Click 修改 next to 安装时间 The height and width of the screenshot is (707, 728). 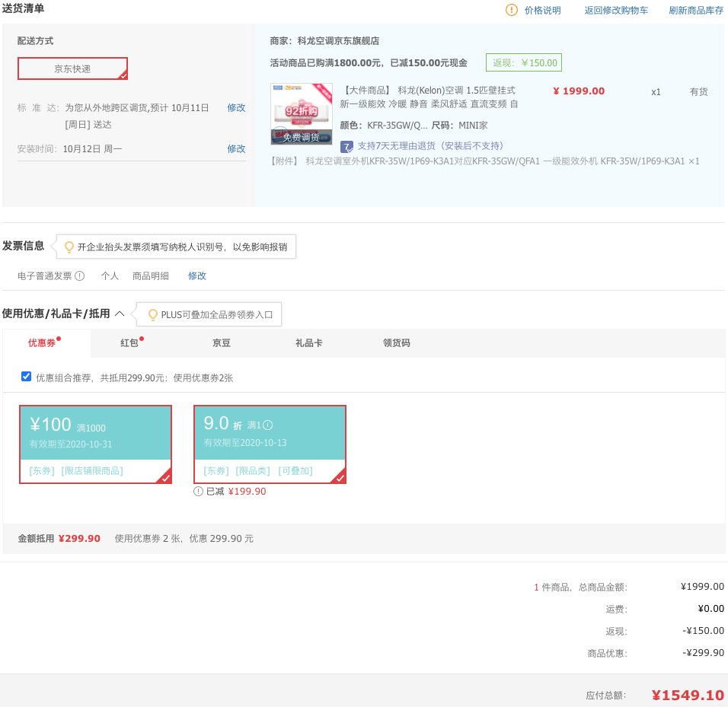point(236,149)
